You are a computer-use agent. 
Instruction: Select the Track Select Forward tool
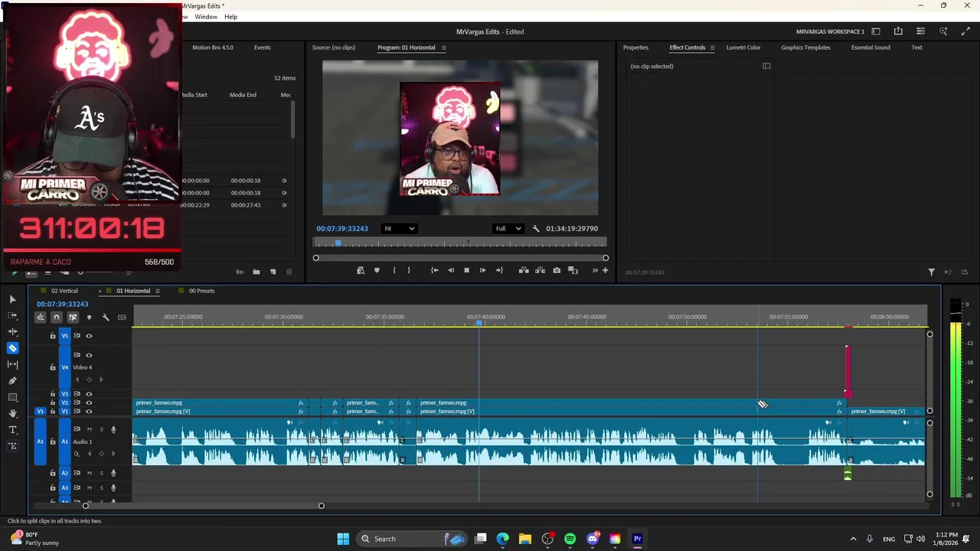click(x=12, y=315)
